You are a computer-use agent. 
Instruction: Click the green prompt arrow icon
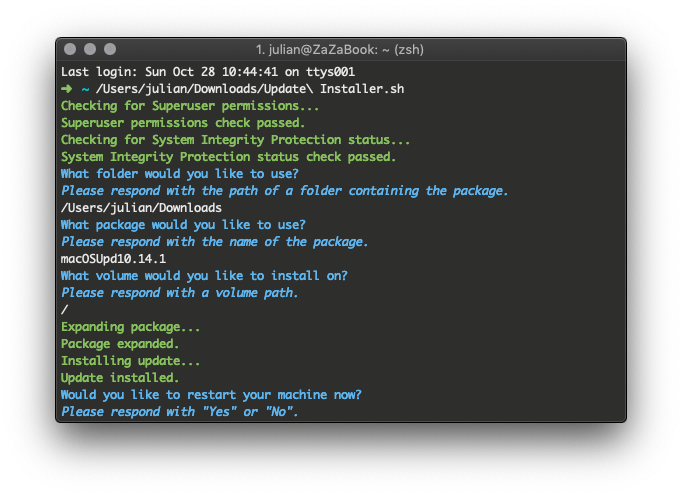pyautogui.click(x=67, y=89)
